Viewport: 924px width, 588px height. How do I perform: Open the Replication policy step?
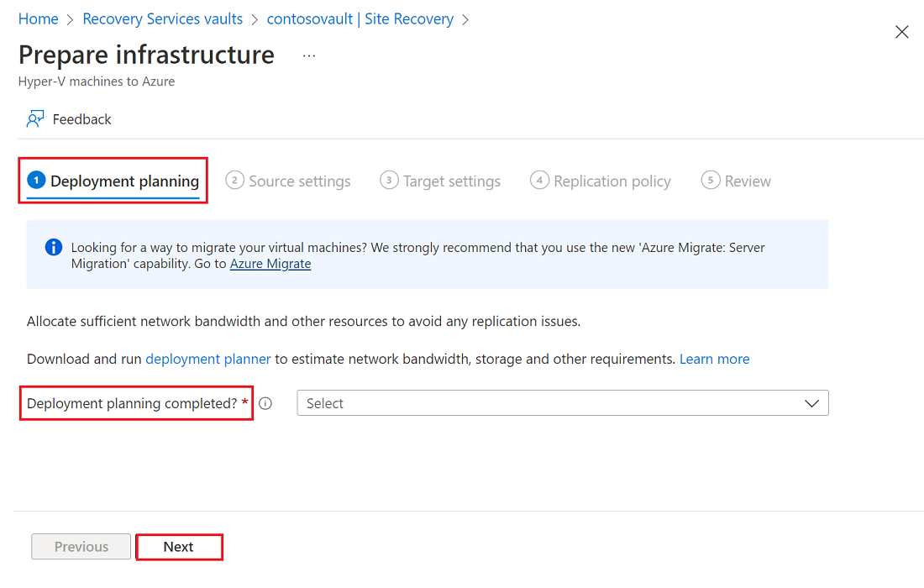(x=612, y=180)
